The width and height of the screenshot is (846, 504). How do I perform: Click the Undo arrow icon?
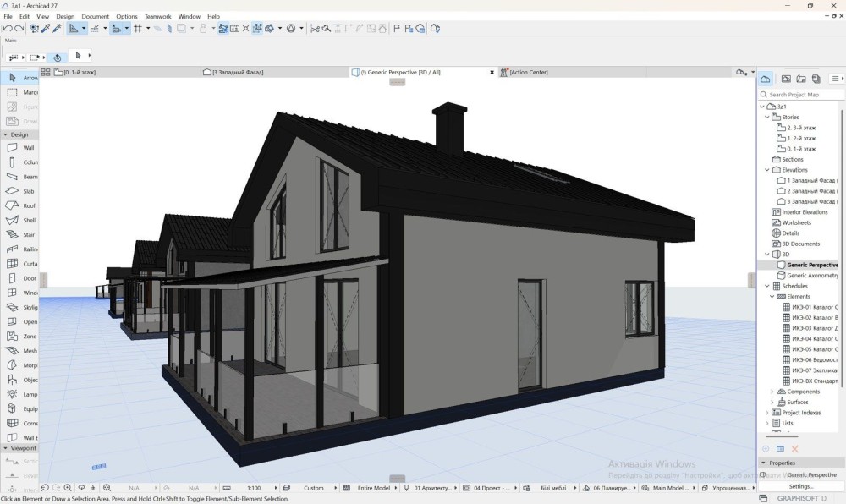pos(8,28)
